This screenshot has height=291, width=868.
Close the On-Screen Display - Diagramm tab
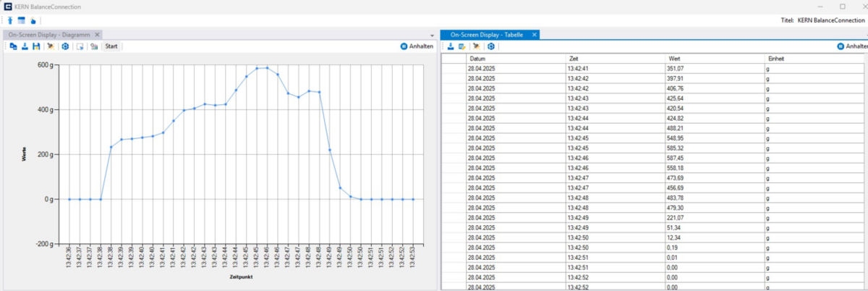click(x=98, y=34)
